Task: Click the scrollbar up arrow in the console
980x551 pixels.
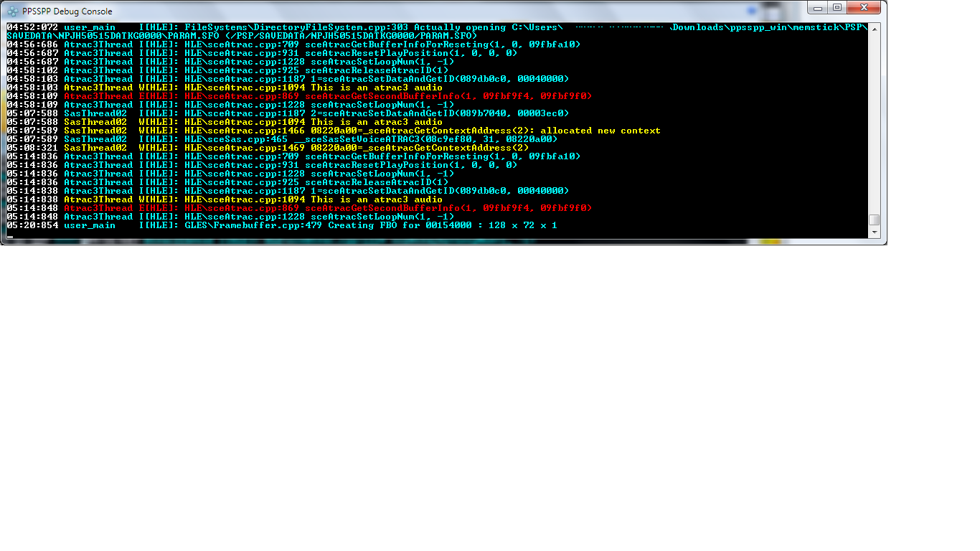Action: (x=873, y=28)
